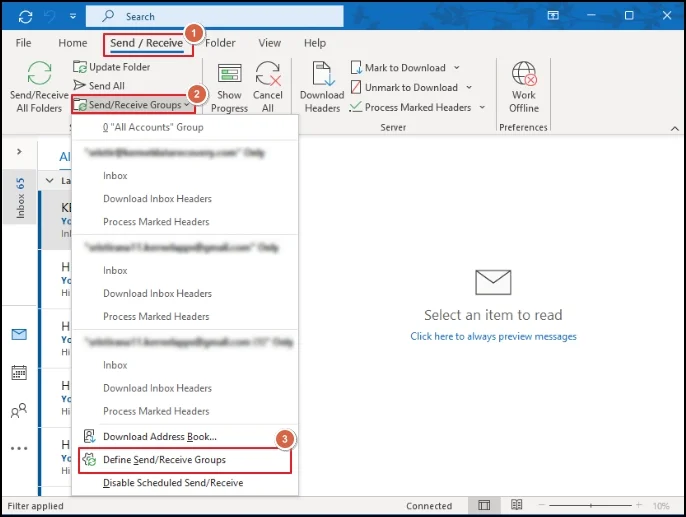This screenshot has width=686, height=517.
Task: Open Show Progress
Action: coord(229,87)
